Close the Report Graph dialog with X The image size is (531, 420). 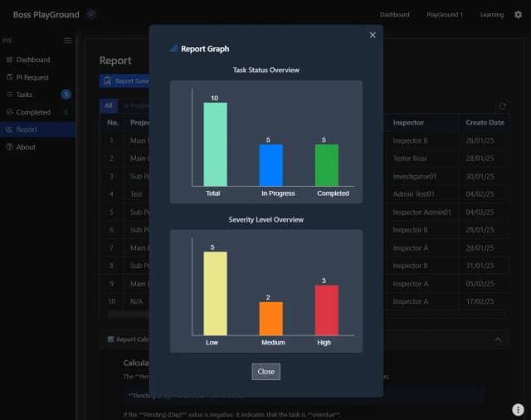(x=373, y=35)
